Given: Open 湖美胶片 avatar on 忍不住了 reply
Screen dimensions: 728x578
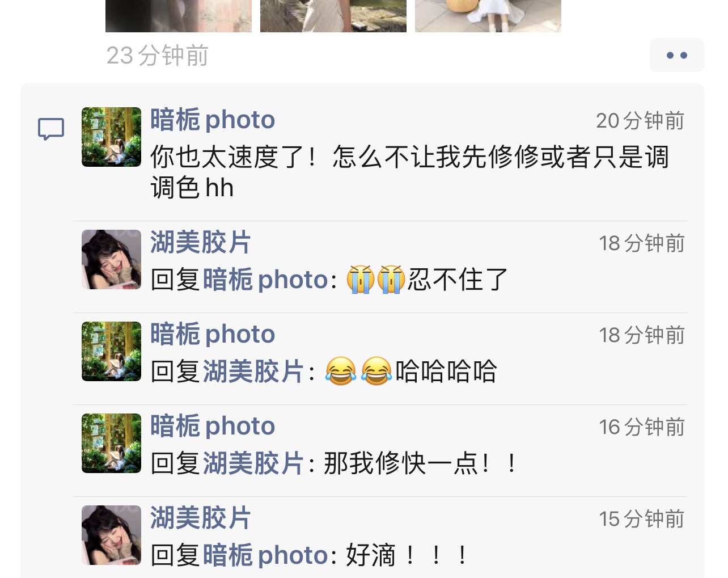Looking at the screenshot, I should coord(111,259).
